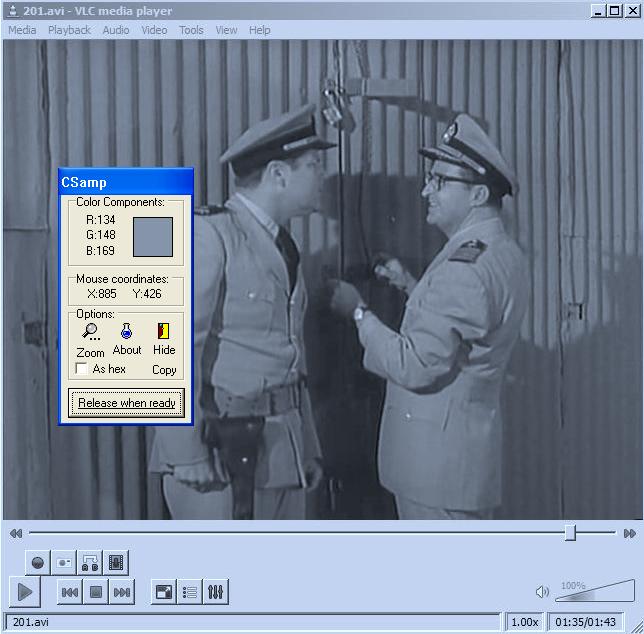Step backward with seek-left arrows
644x634 pixels.
tap(16, 533)
